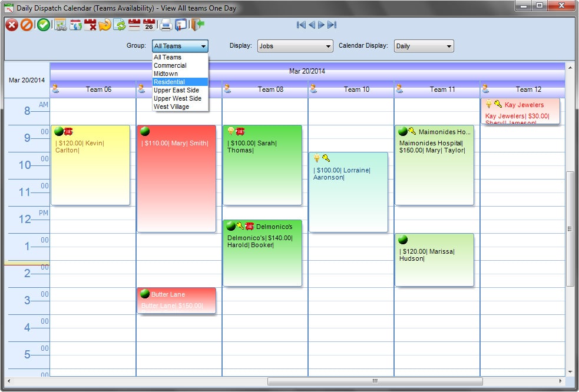This screenshot has height=392, width=579.
Task: Click the person icon beside Team 12
Action: pos(485,89)
